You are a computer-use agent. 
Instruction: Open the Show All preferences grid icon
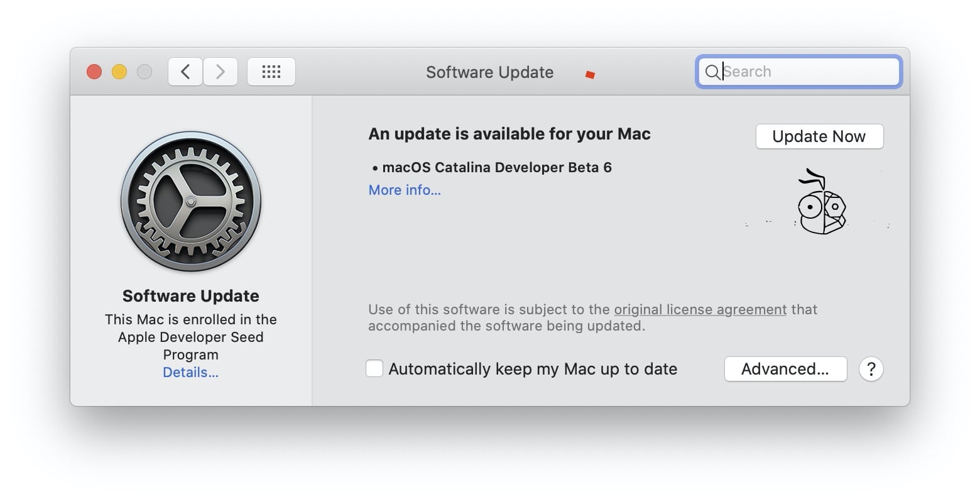(271, 71)
